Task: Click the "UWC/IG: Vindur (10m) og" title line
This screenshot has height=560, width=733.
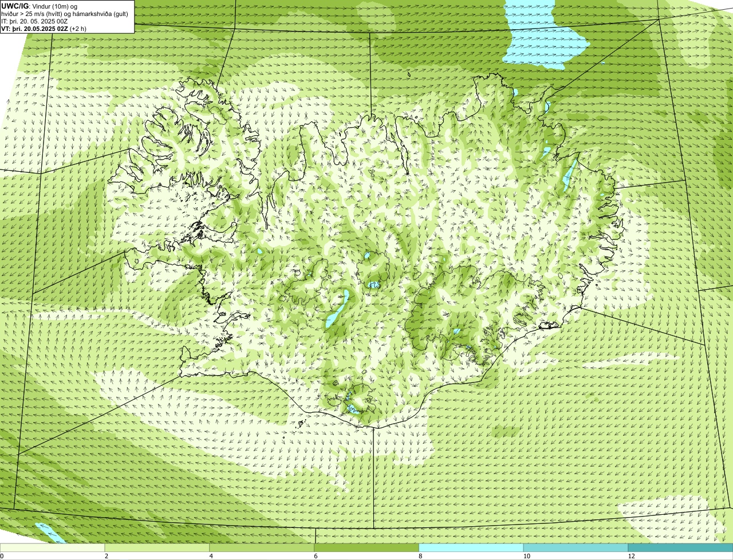Action: pyautogui.click(x=40, y=6)
